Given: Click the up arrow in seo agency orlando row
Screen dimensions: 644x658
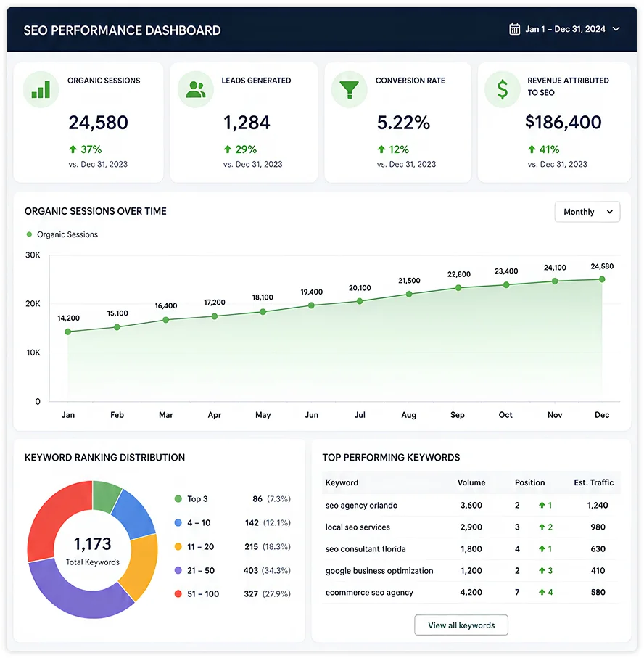Looking at the screenshot, I should pyautogui.click(x=542, y=505).
